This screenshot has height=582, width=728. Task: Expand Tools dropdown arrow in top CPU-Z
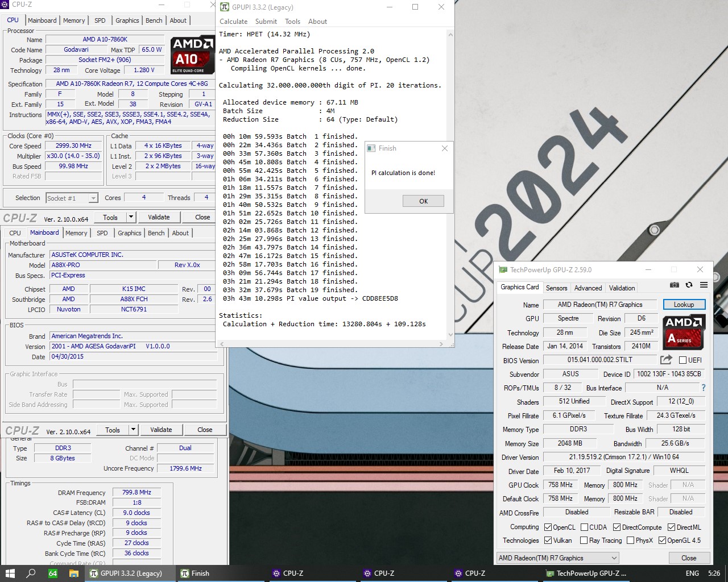(x=131, y=217)
